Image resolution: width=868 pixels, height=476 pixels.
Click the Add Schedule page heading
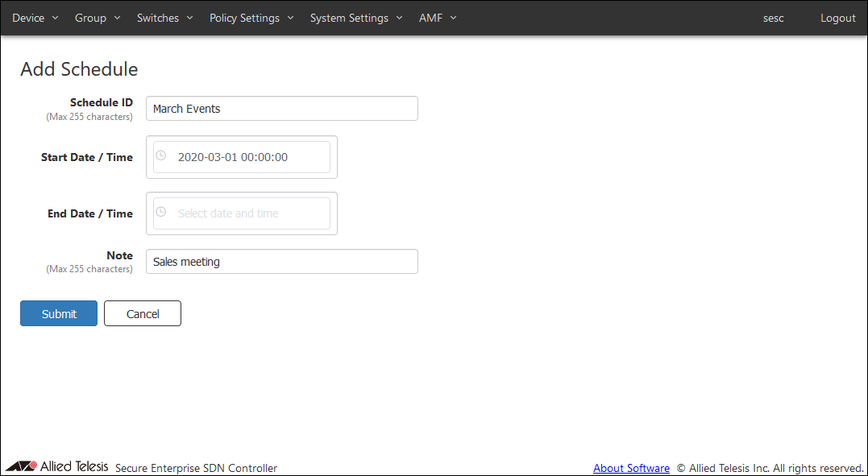coord(79,69)
